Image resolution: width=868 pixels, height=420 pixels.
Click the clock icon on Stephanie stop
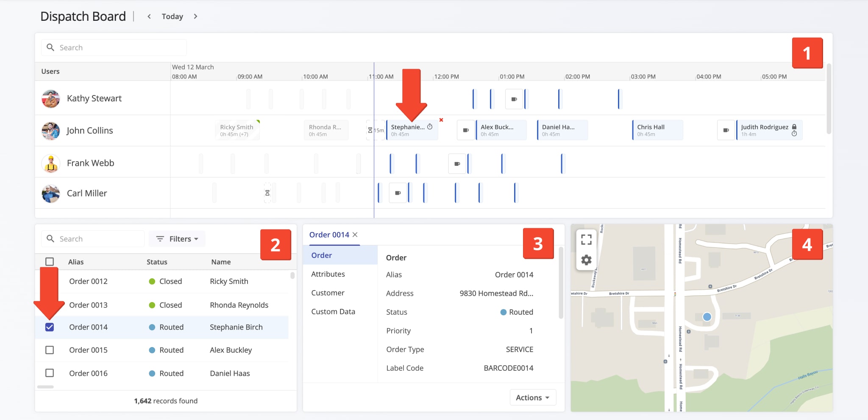click(430, 127)
